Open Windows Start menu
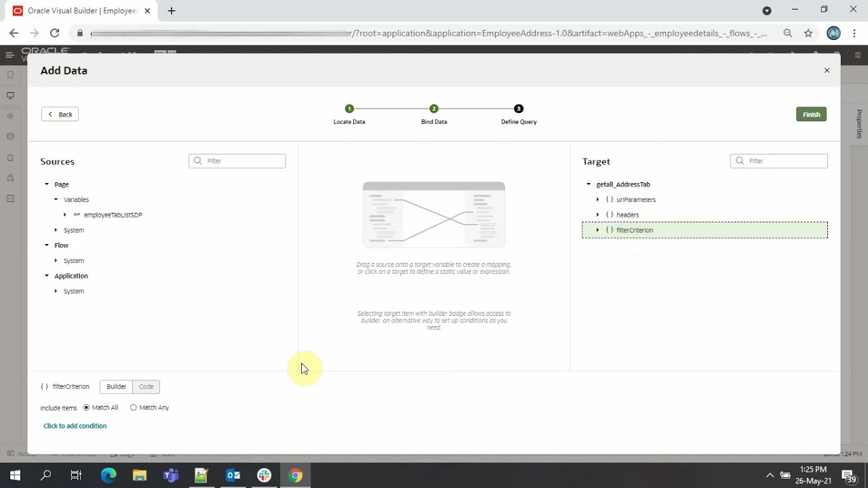 15,475
